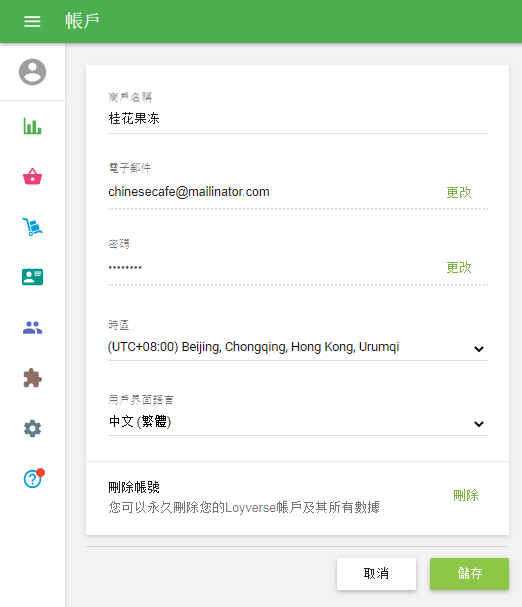This screenshot has height=607, width=522.
Task: Open the settings gear icon
Action: [x=33, y=429]
